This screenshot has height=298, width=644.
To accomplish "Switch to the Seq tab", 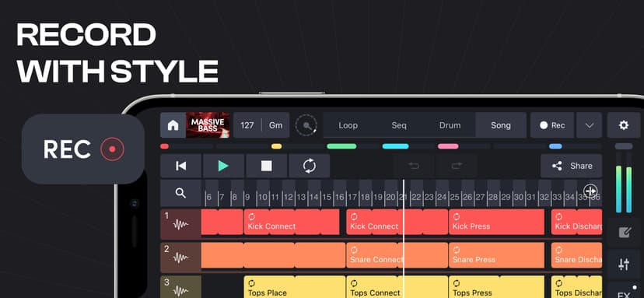I will 399,125.
